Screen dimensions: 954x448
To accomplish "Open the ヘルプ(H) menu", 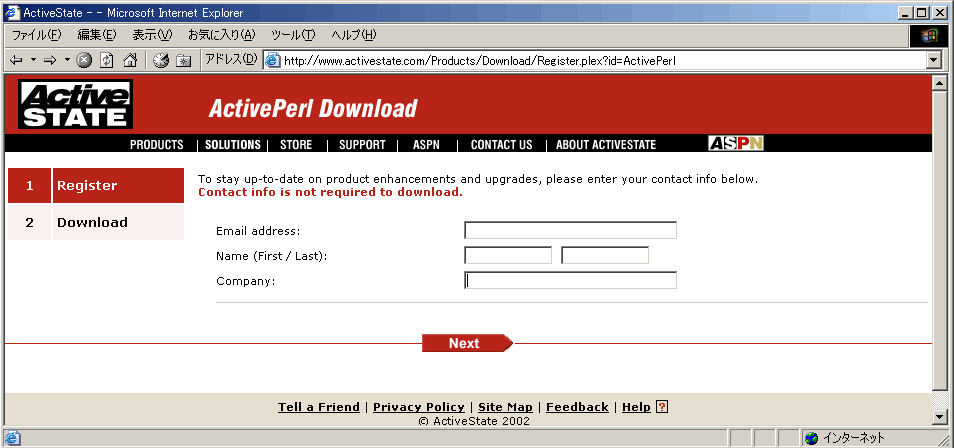I will point(353,35).
